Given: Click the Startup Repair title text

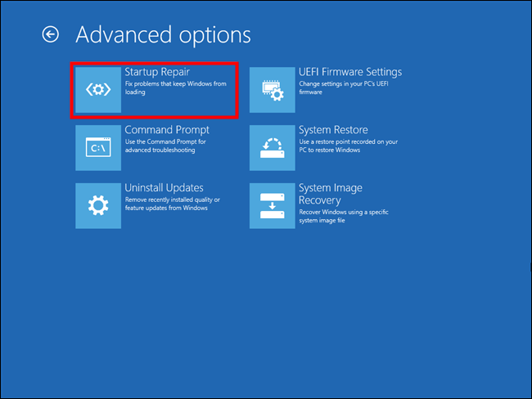Looking at the screenshot, I should click(x=157, y=72).
